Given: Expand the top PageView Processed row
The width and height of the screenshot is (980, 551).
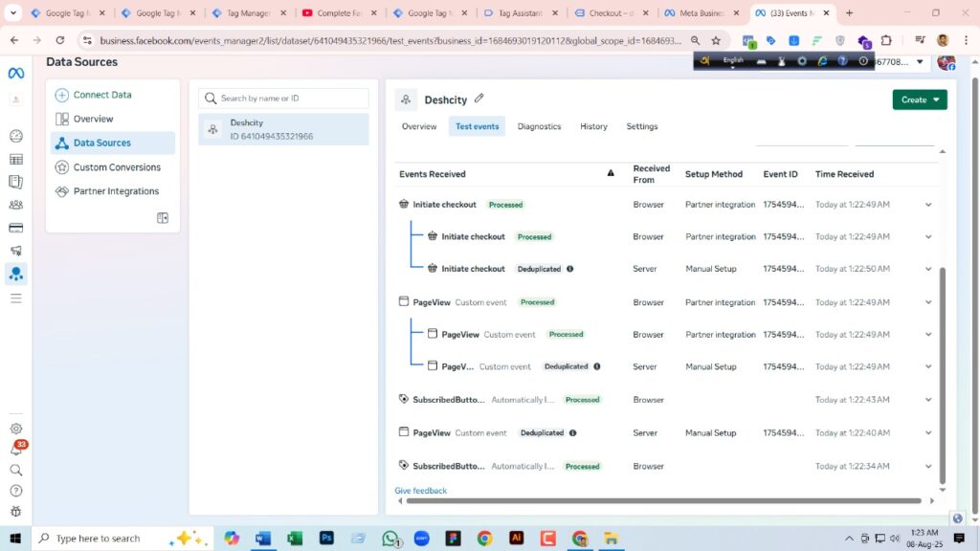Looking at the screenshot, I should pos(928,302).
